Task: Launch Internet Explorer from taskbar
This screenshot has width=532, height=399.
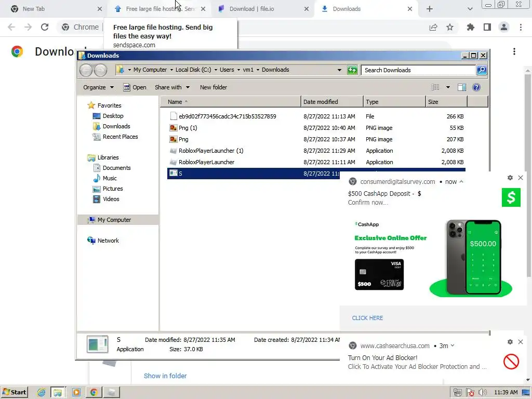Action: (41, 393)
